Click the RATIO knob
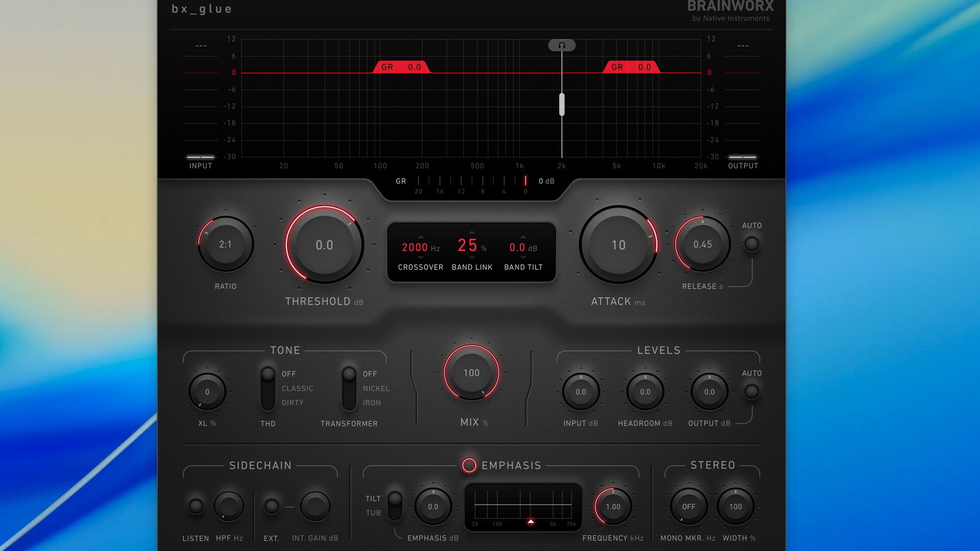 (226, 244)
